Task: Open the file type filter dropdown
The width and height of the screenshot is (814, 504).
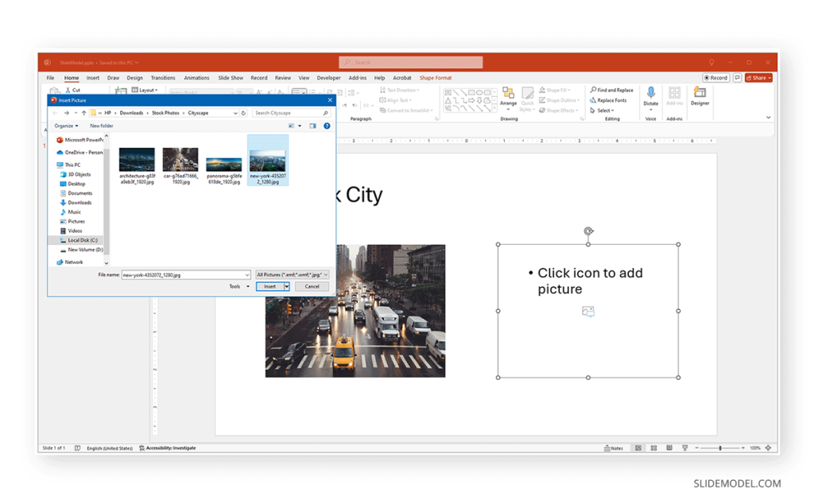Action: click(x=292, y=274)
